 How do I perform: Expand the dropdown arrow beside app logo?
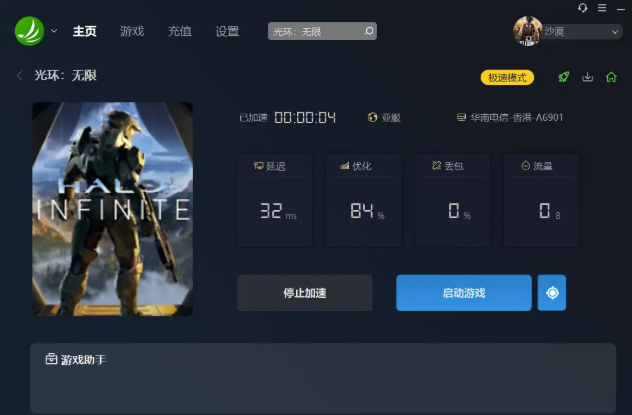coord(54,31)
